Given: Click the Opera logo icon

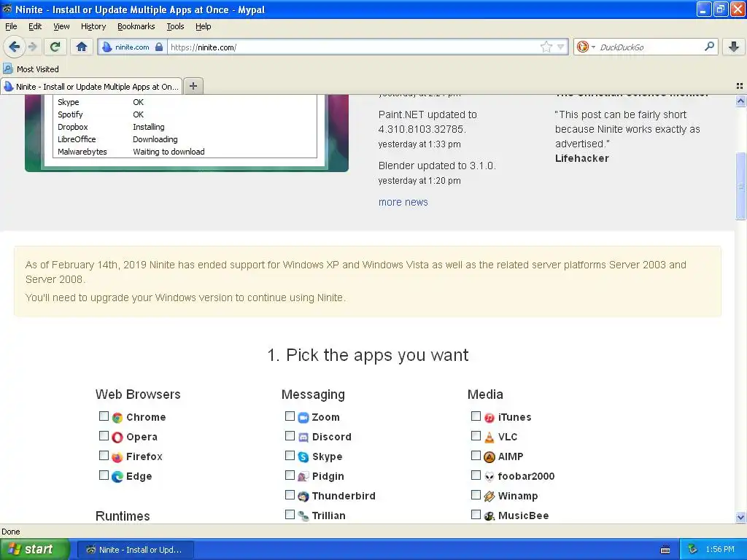Looking at the screenshot, I should [x=117, y=437].
